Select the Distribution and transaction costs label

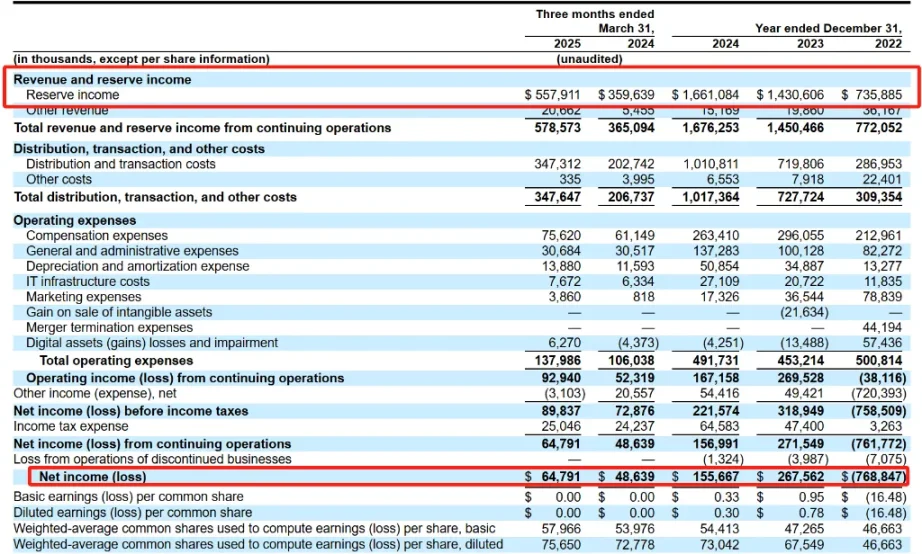(x=121, y=164)
